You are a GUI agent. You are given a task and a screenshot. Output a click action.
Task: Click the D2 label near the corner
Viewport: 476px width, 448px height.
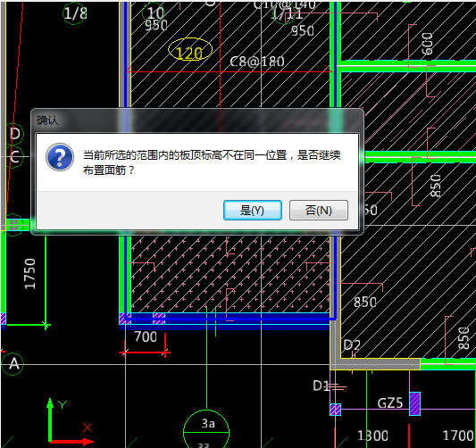pyautogui.click(x=352, y=344)
